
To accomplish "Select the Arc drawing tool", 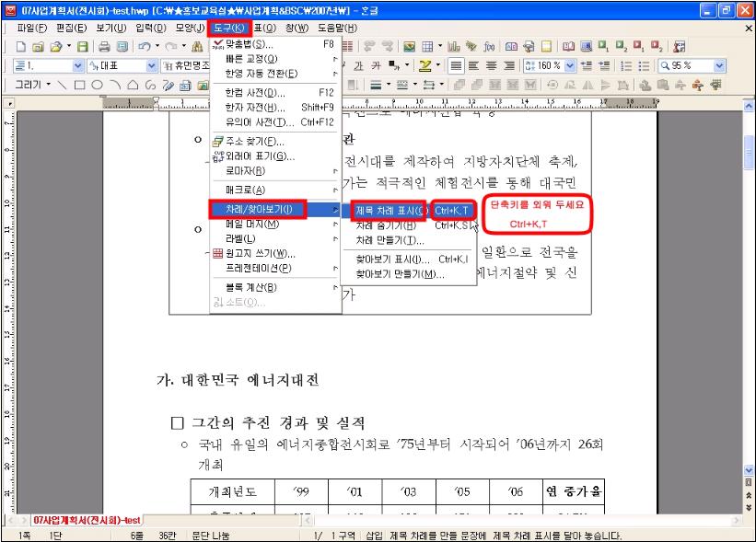I will (115, 86).
